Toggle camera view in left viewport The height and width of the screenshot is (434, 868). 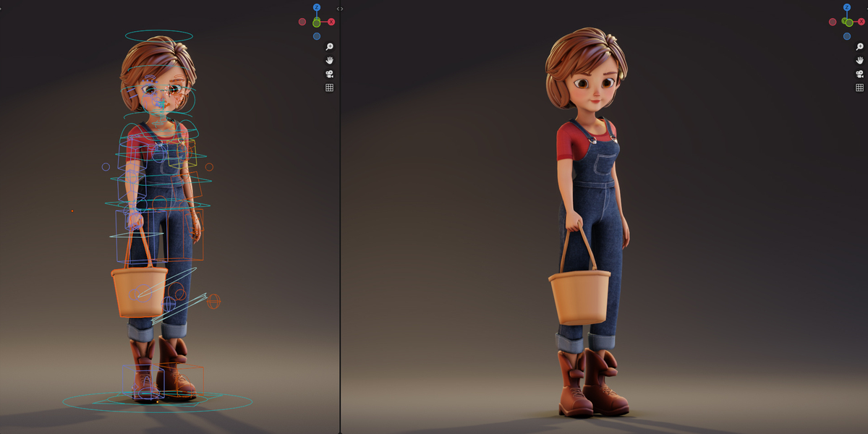[x=329, y=74]
